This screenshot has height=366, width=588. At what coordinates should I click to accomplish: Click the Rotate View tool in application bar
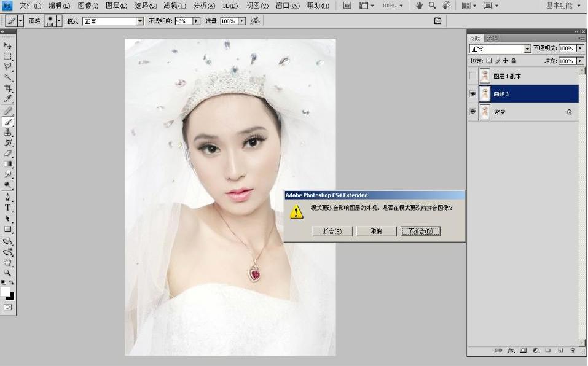point(446,6)
